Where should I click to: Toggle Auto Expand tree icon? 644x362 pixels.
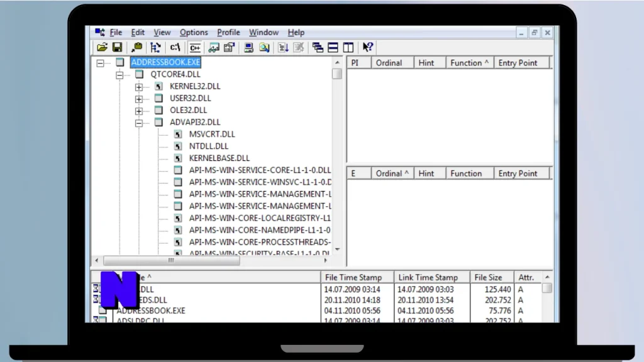click(x=155, y=47)
